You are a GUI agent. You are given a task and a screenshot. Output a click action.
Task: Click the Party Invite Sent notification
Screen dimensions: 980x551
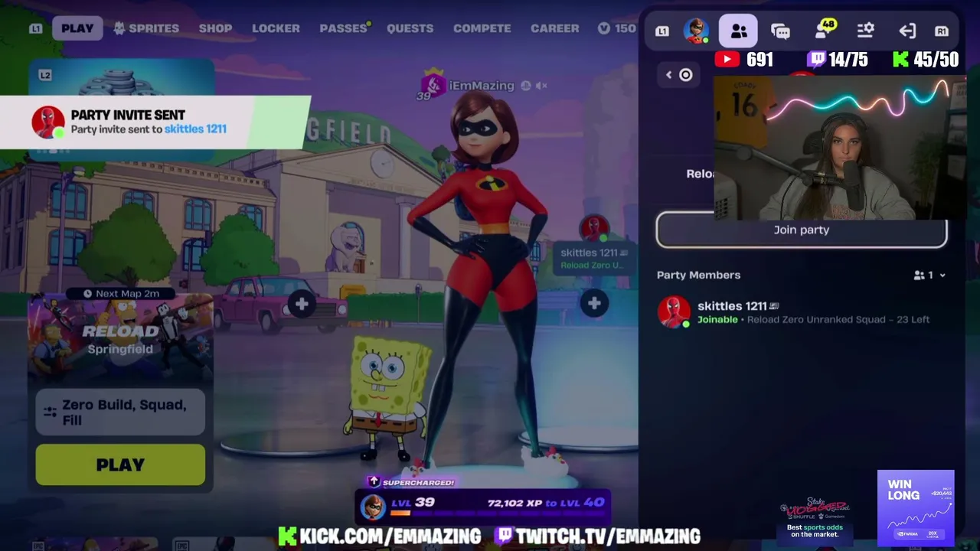point(155,122)
